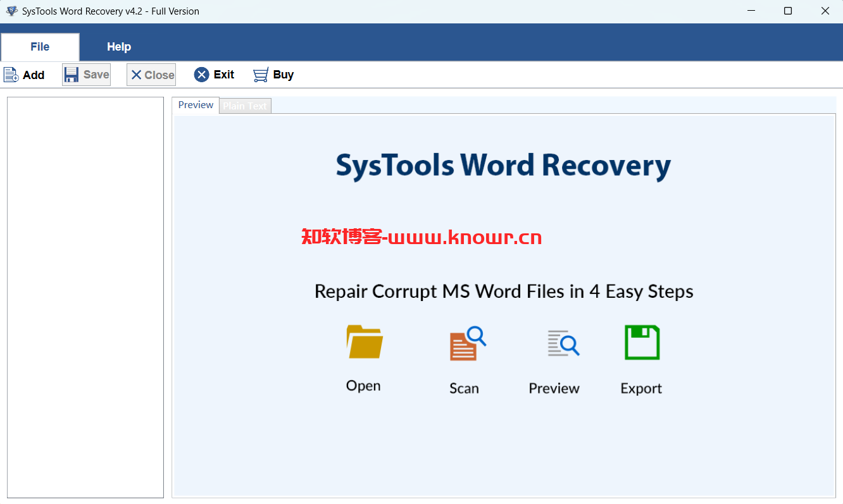The height and width of the screenshot is (504, 843).
Task: Click the green Export floppy icon
Action: [642, 342]
